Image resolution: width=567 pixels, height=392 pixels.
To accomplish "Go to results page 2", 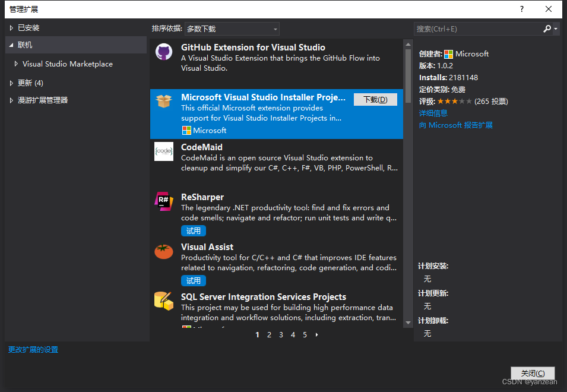I will click(269, 335).
